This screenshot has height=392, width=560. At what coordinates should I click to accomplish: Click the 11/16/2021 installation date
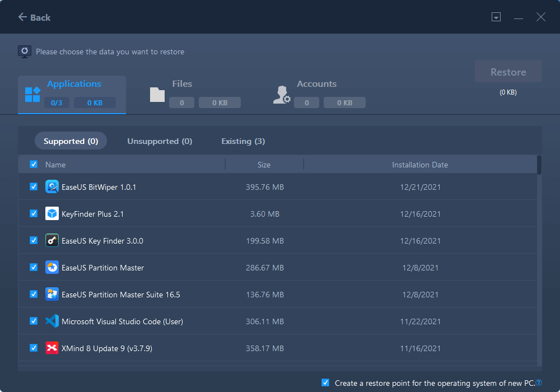(x=421, y=348)
